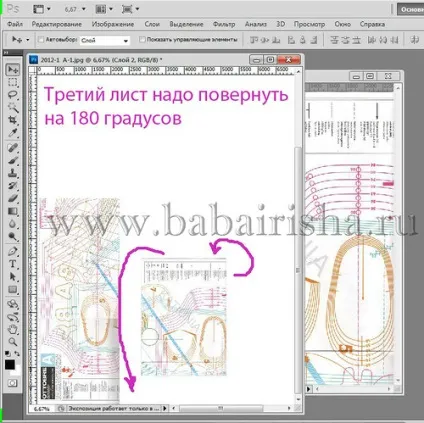Open the Фильтр menu
The image size is (424, 423).
224,24
